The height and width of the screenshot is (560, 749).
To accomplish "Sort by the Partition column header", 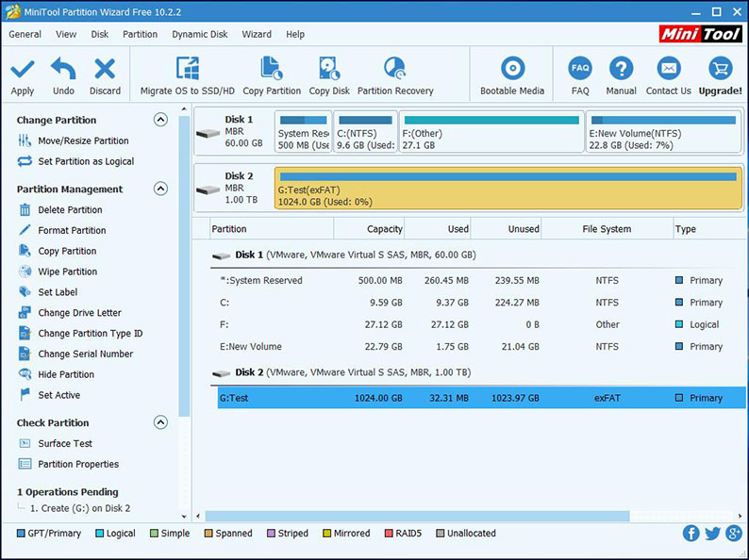I will [x=272, y=229].
